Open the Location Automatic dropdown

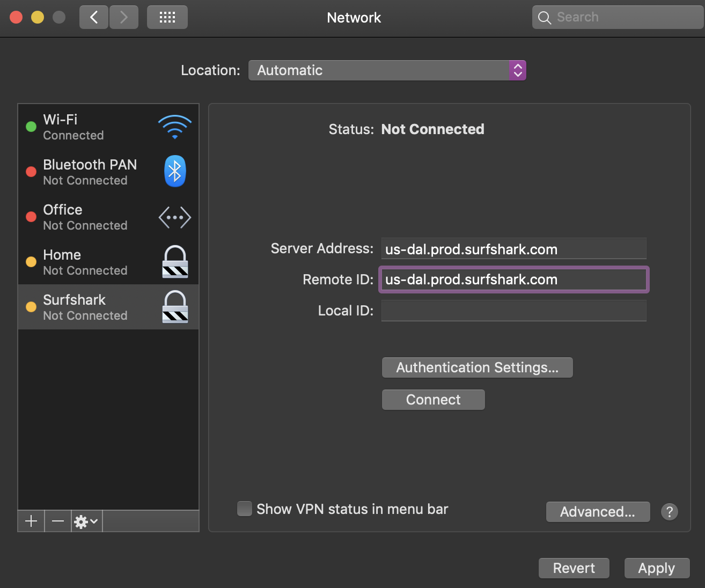pyautogui.click(x=387, y=70)
